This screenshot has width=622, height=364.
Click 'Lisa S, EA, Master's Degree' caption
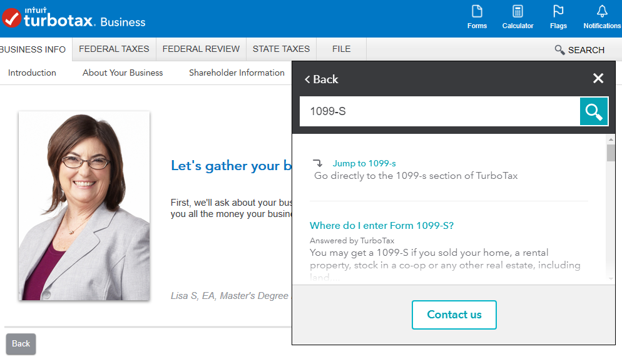tap(230, 296)
